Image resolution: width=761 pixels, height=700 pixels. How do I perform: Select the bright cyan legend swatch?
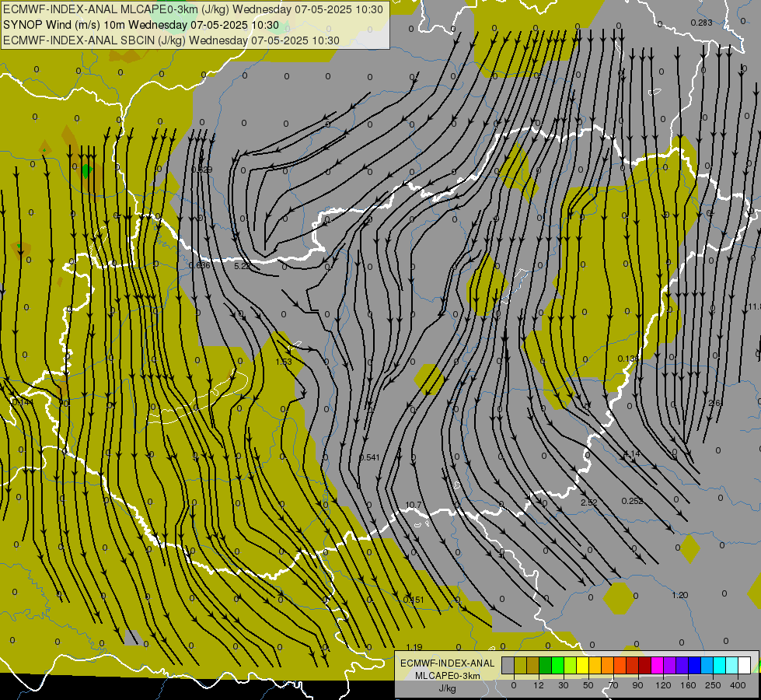tap(719, 665)
